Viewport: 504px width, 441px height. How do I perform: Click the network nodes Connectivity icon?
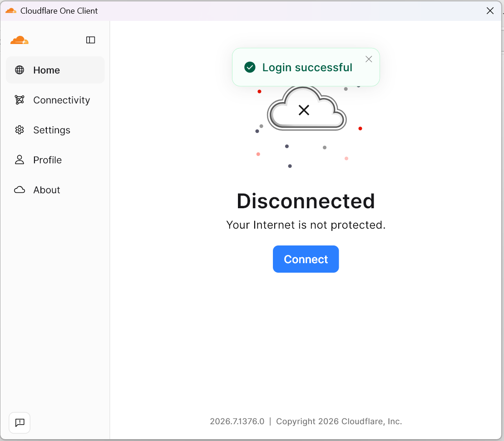pyautogui.click(x=20, y=100)
